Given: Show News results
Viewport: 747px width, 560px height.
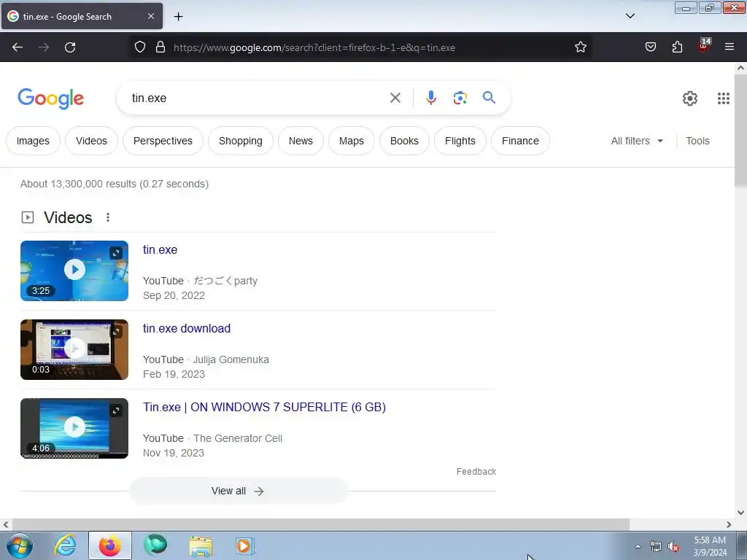Looking at the screenshot, I should point(301,141).
